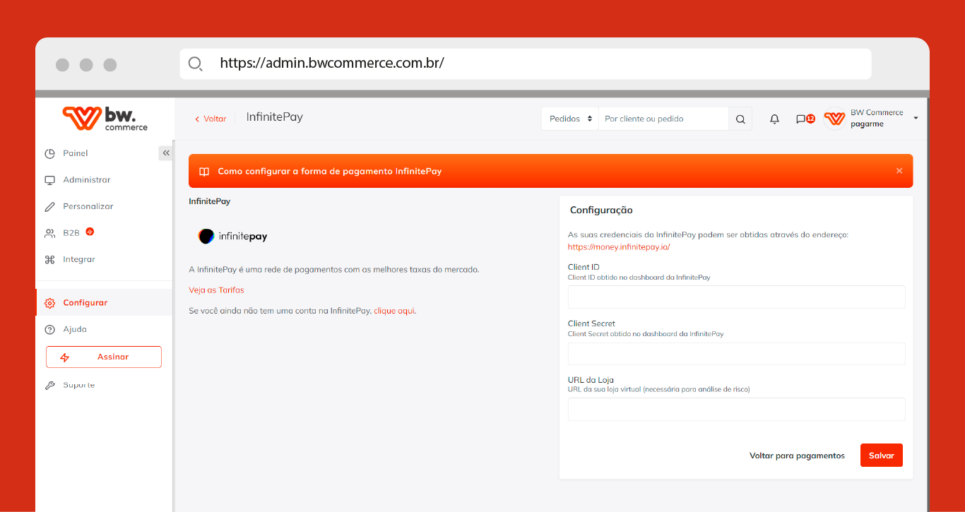Open the Pedidos search type dropdown
This screenshot has width=965, height=512.
570,119
